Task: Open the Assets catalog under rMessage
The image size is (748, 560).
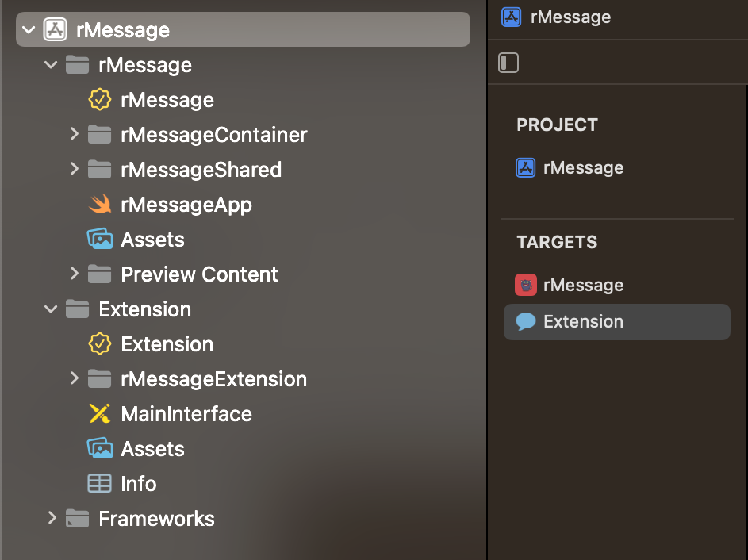Action: click(99, 240)
